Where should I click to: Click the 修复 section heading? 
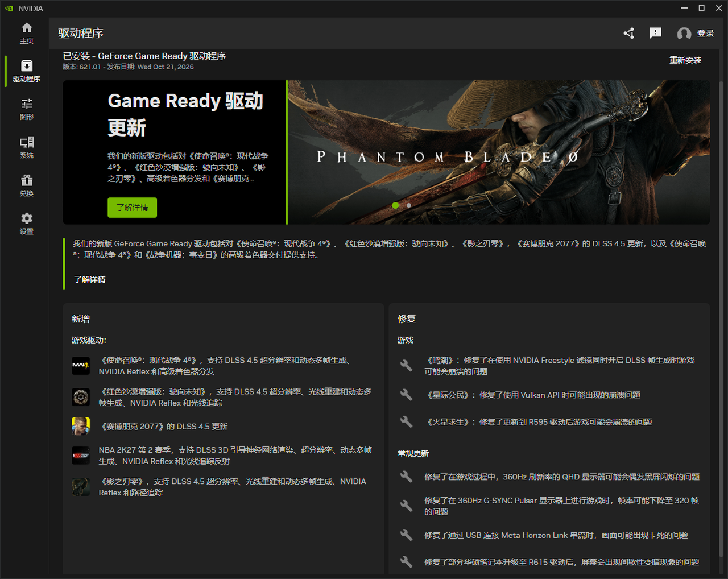[x=407, y=319]
